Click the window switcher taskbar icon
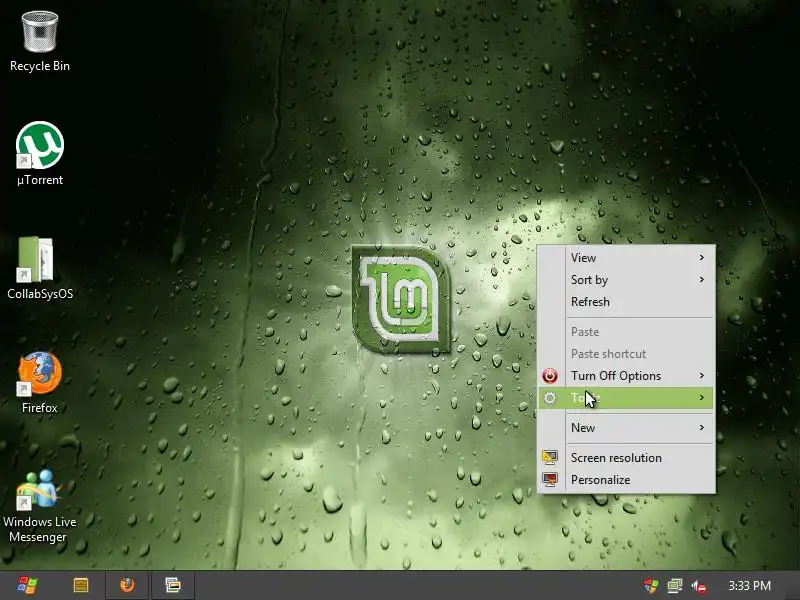This screenshot has width=800, height=600. coord(172,585)
